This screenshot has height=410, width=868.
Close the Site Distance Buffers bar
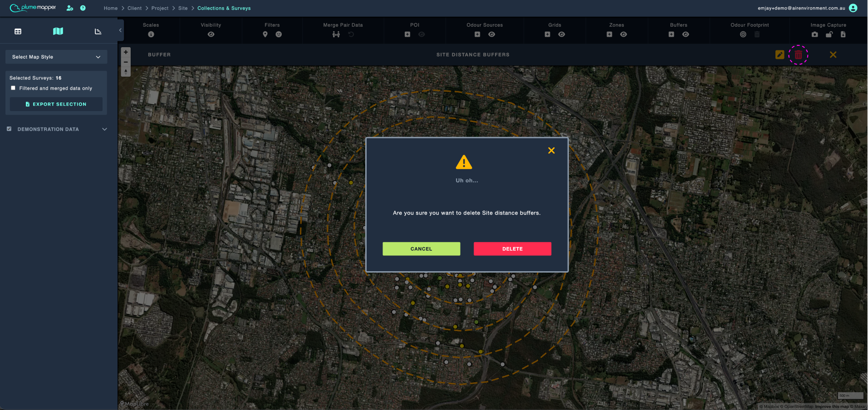833,55
